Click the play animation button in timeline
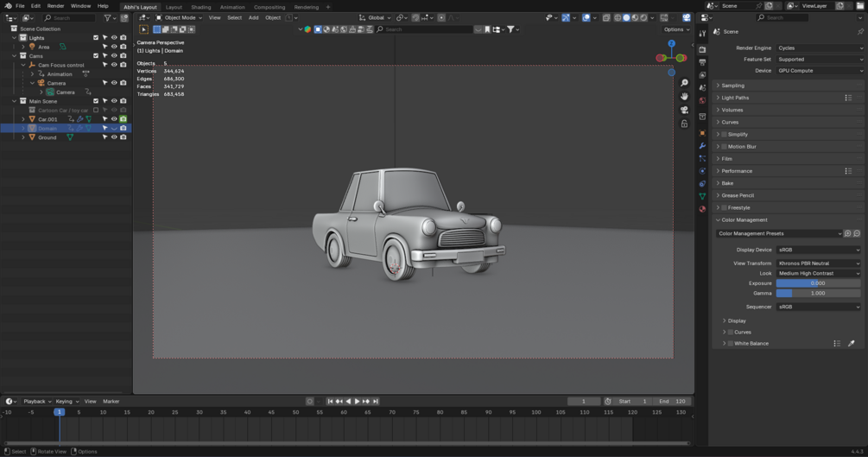868x457 pixels. click(357, 402)
